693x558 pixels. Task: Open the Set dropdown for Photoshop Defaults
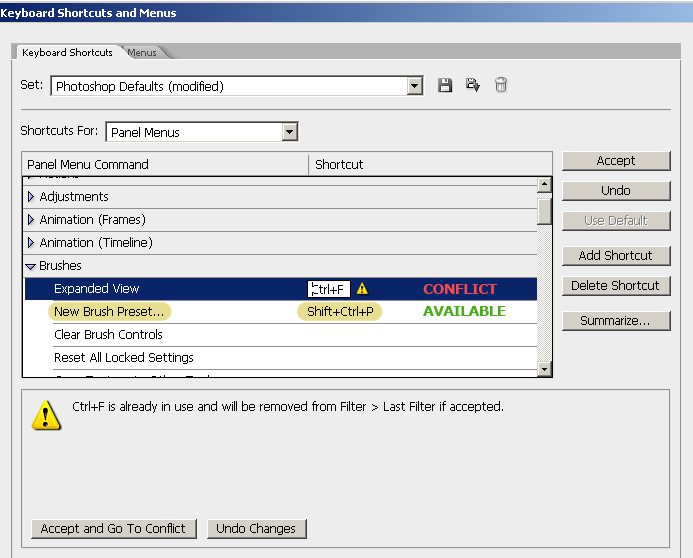(414, 87)
